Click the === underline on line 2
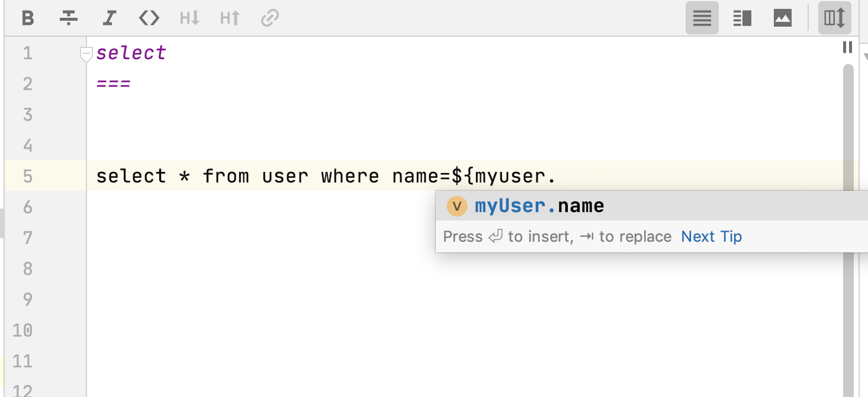 point(113,84)
